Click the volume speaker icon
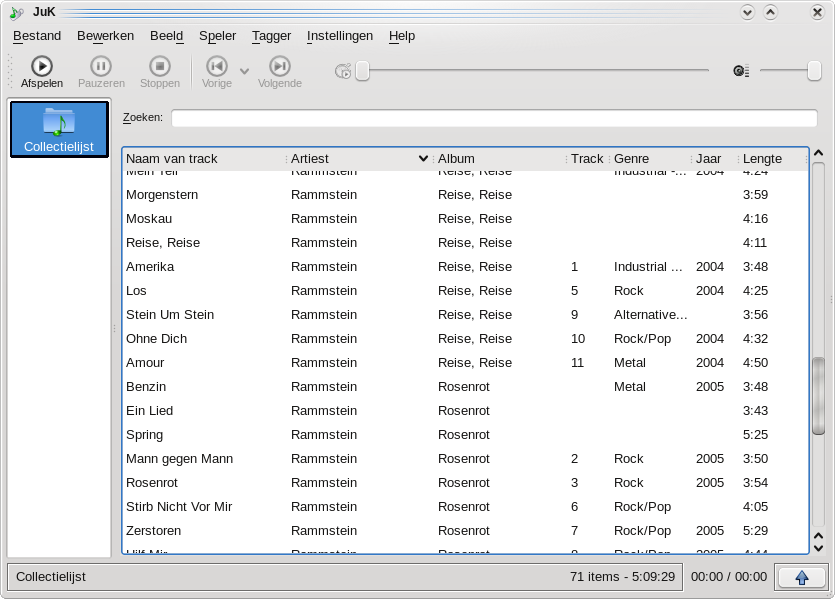The image size is (835, 599). pyautogui.click(x=740, y=71)
